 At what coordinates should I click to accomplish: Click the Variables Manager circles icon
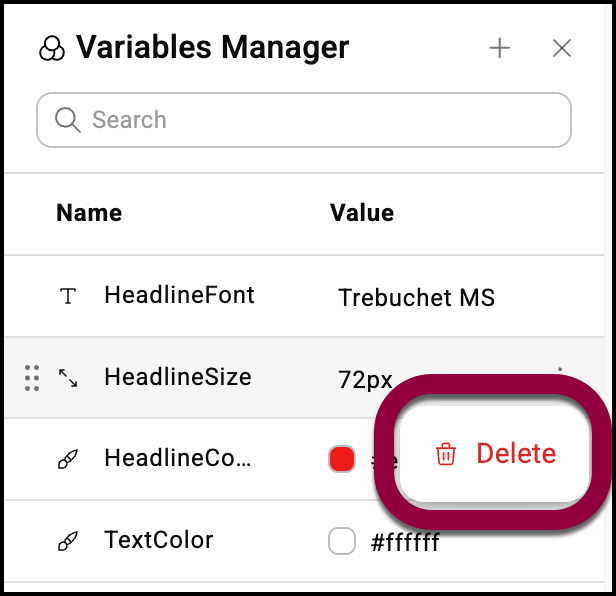50,49
